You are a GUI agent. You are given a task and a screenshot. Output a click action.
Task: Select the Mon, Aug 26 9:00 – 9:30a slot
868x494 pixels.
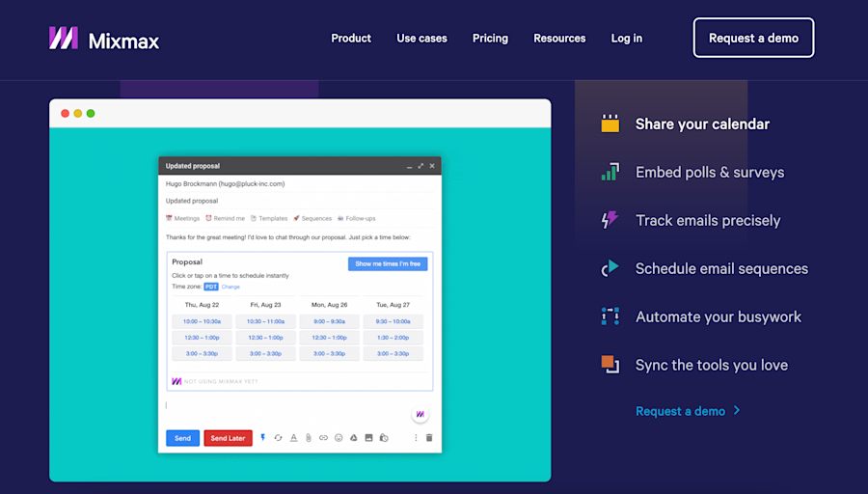point(330,321)
